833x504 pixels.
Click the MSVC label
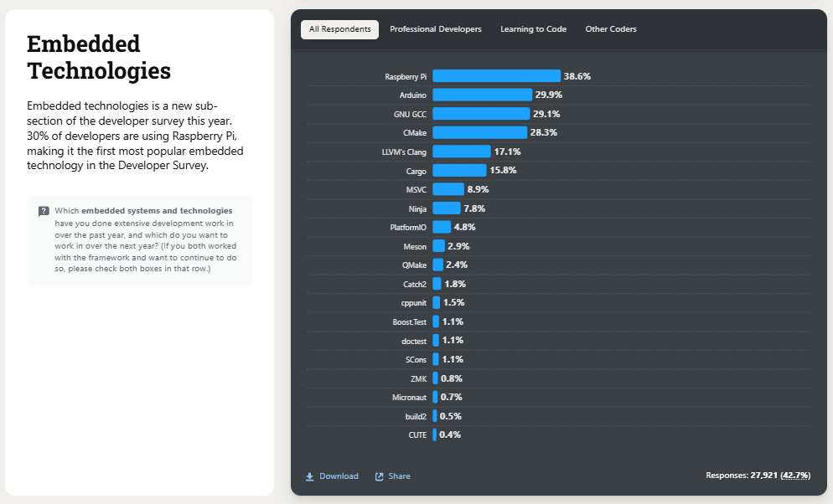(x=416, y=189)
